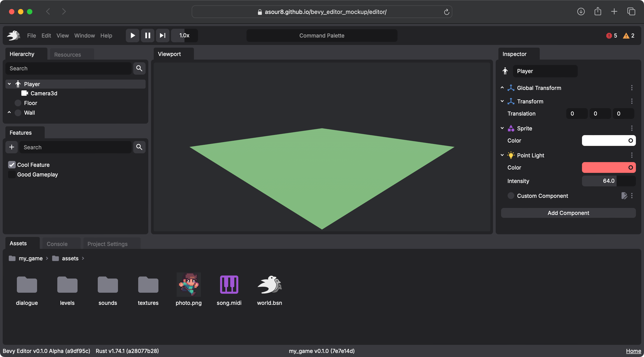The height and width of the screenshot is (357, 644).
Task: Click the Hierarchy search magnifier icon
Action: click(139, 68)
